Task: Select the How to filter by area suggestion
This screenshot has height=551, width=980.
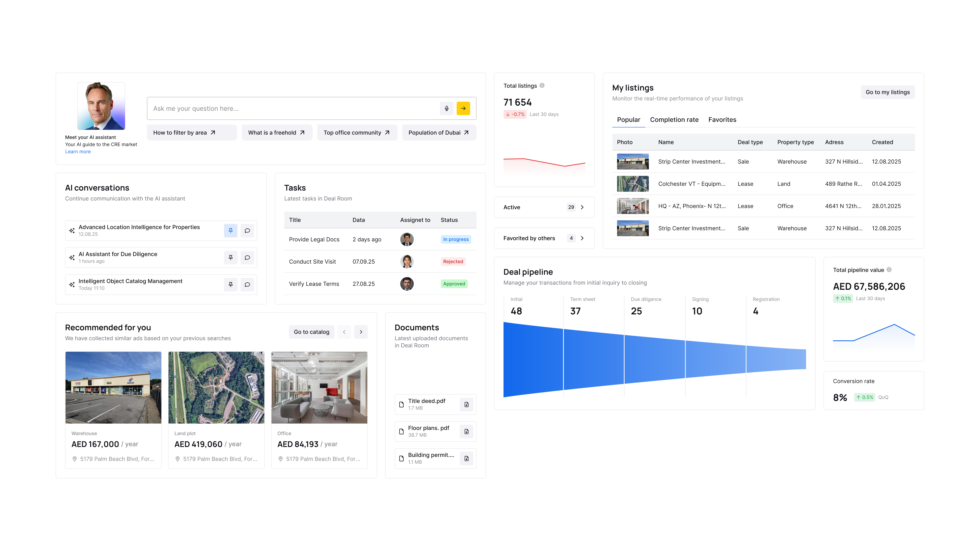Action: pyautogui.click(x=192, y=133)
